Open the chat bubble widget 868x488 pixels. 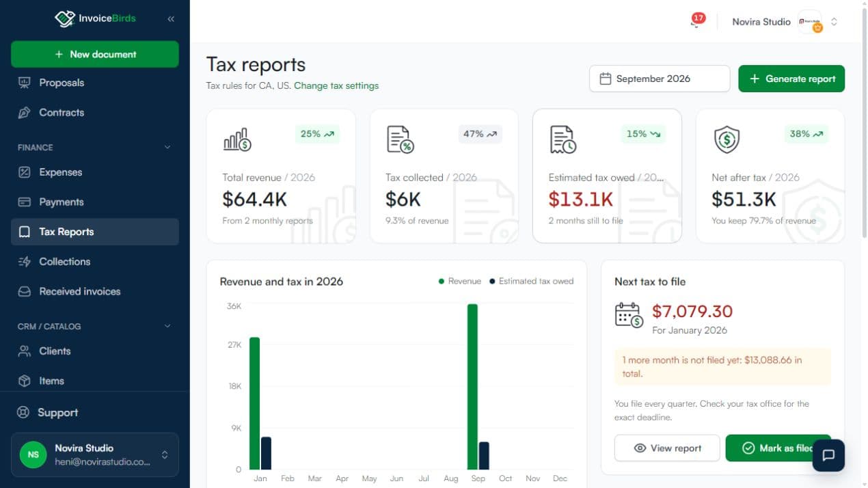click(828, 455)
